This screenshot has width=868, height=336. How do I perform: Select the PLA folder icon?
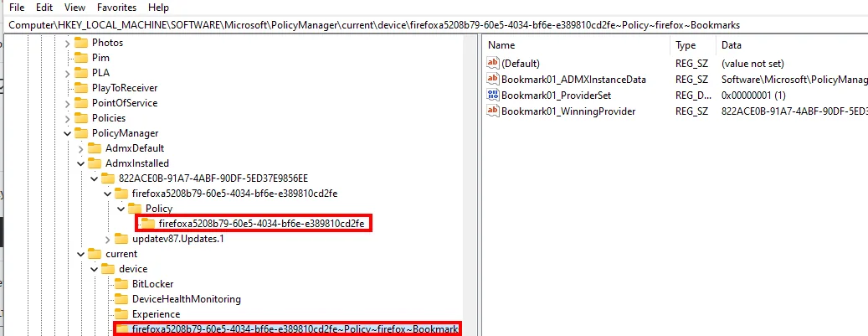[81, 73]
